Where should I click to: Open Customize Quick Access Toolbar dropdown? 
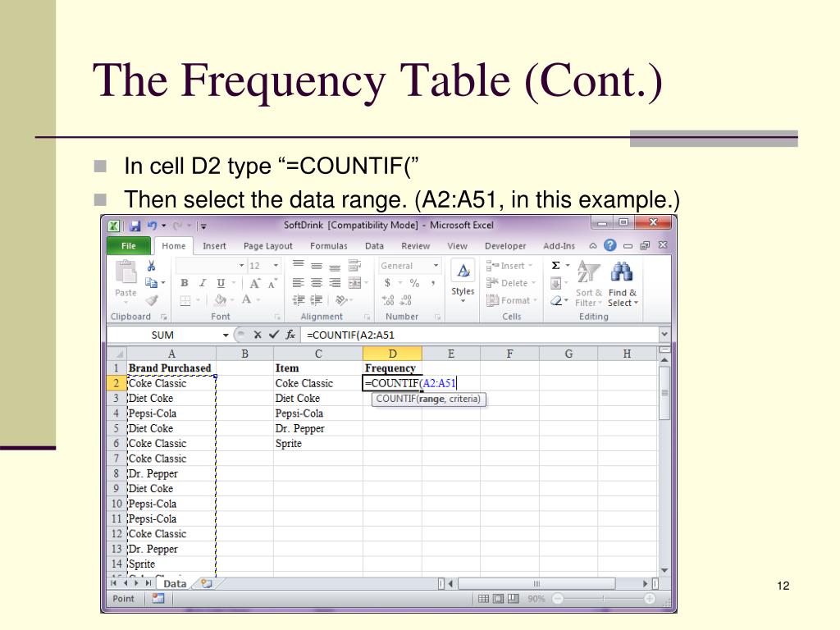pos(204,226)
